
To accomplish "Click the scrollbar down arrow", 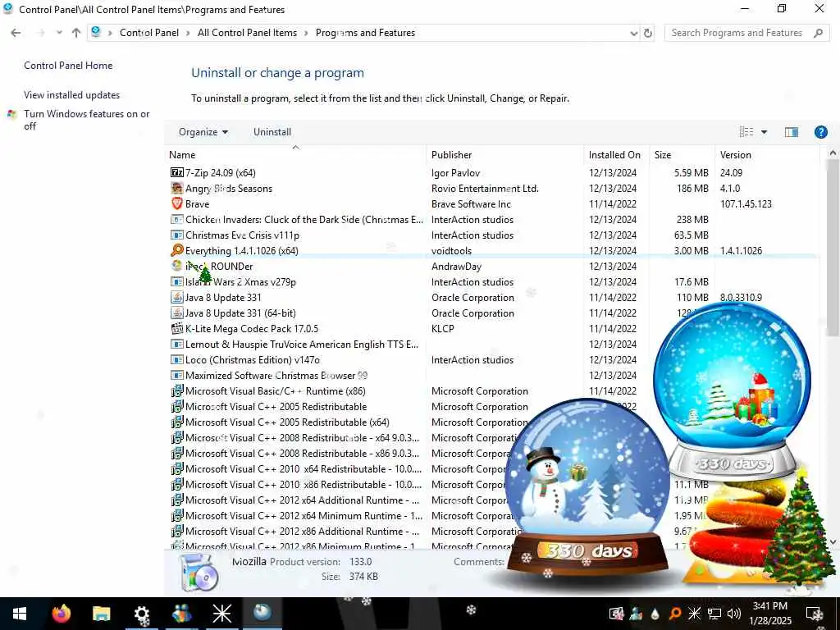I will point(832,542).
